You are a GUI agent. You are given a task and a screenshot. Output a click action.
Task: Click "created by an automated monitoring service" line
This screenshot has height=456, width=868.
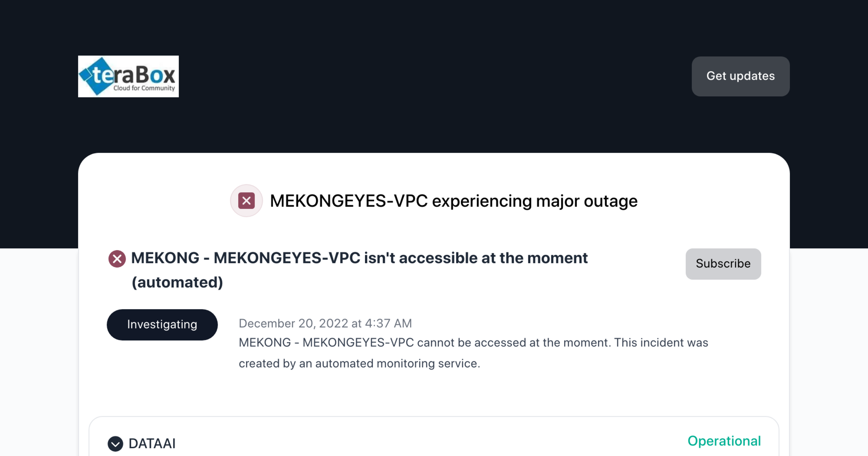click(359, 363)
